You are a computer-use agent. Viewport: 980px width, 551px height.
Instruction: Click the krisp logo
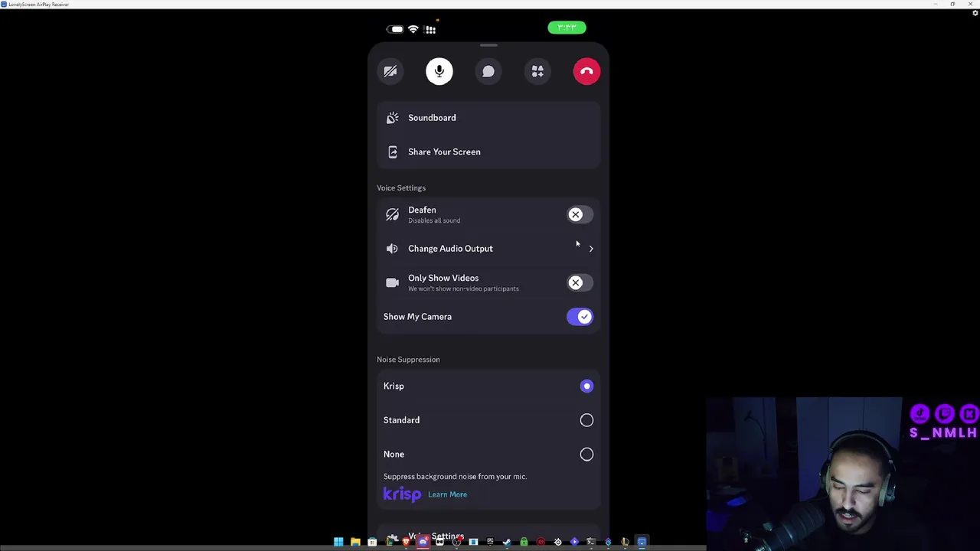402,494
